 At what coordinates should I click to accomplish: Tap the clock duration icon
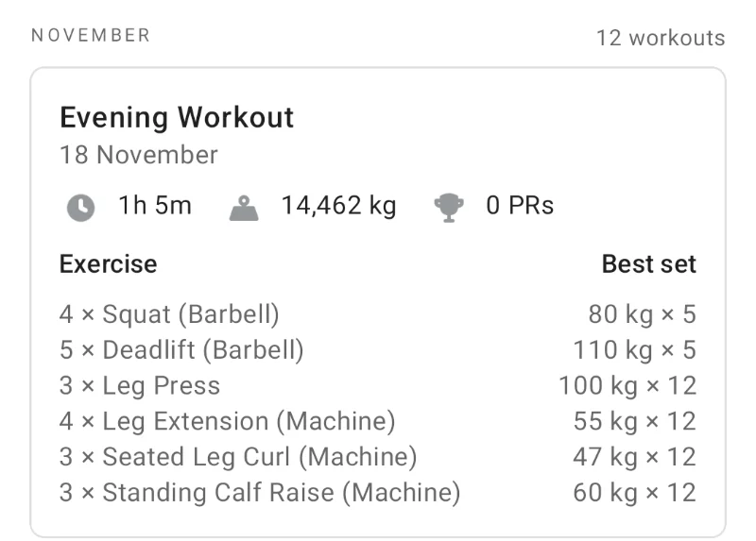pos(80,208)
